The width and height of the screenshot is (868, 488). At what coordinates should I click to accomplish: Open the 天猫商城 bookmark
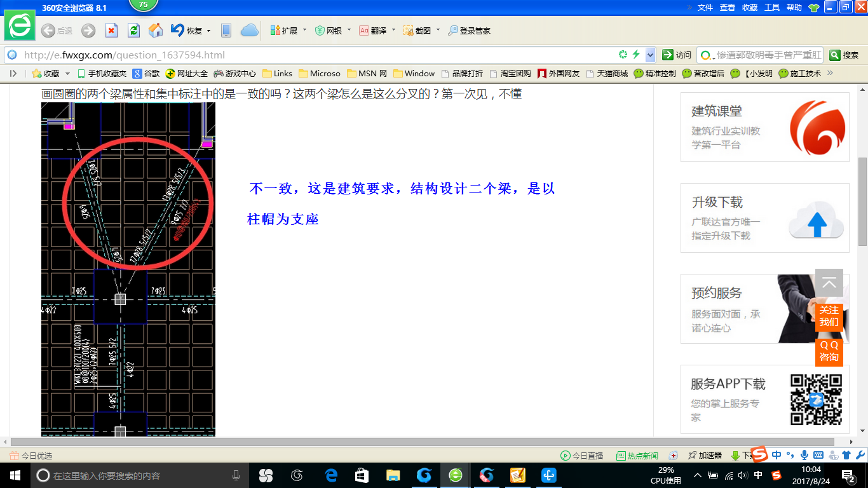[x=606, y=73]
